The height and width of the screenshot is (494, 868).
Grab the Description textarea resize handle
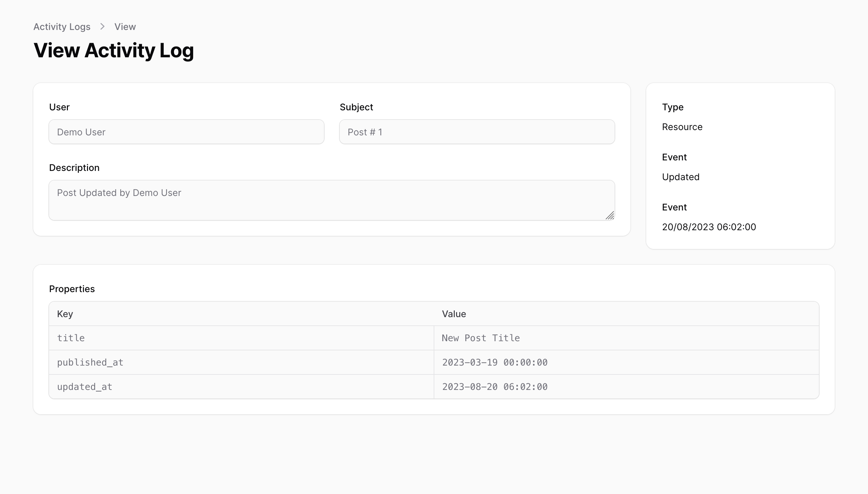610,216
